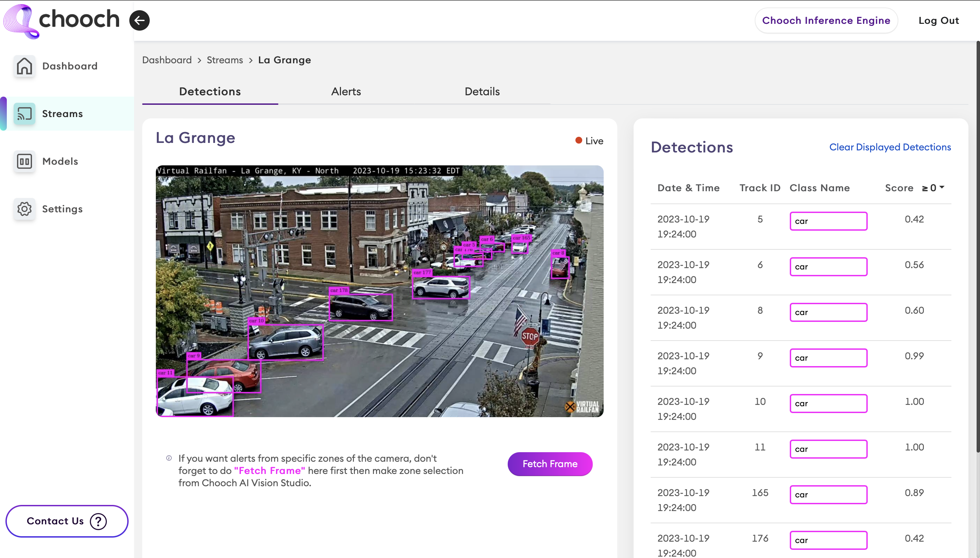Select the Models navigation icon
This screenshot has height=558, width=980.
23,161
